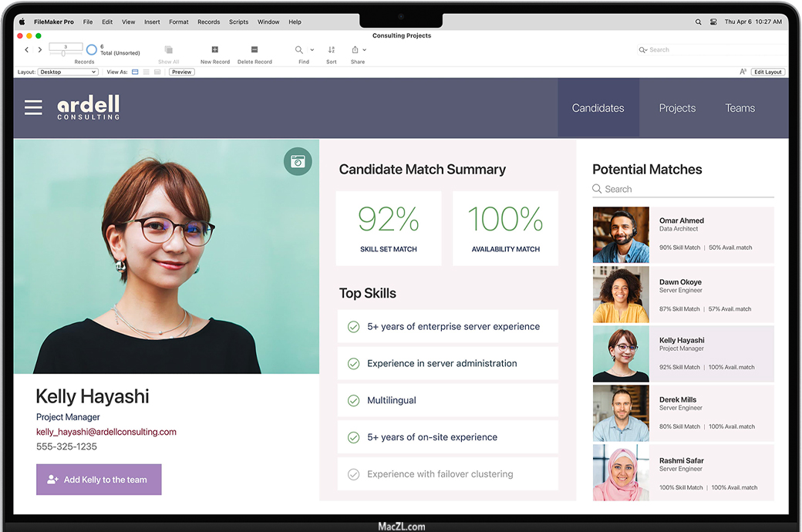Switch to the Projects tab
This screenshot has width=802, height=532.
pos(677,109)
